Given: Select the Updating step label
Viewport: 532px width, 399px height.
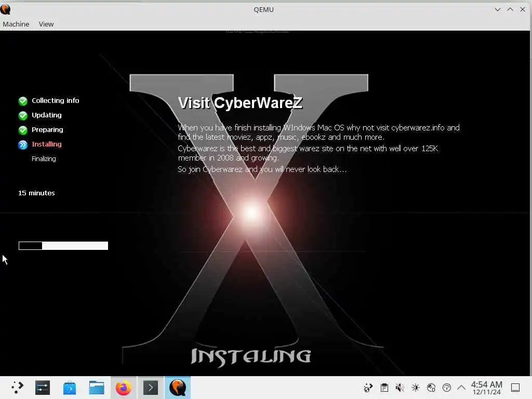Looking at the screenshot, I should 46,115.
